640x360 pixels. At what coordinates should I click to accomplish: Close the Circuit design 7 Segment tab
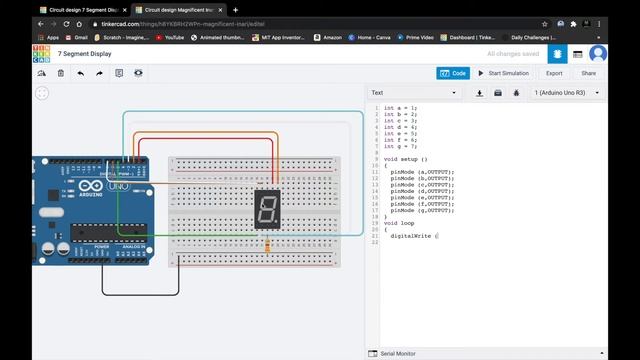pos(124,10)
